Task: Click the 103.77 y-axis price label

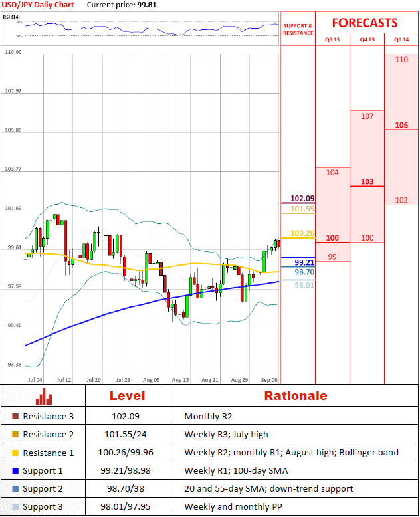Action: (x=13, y=169)
